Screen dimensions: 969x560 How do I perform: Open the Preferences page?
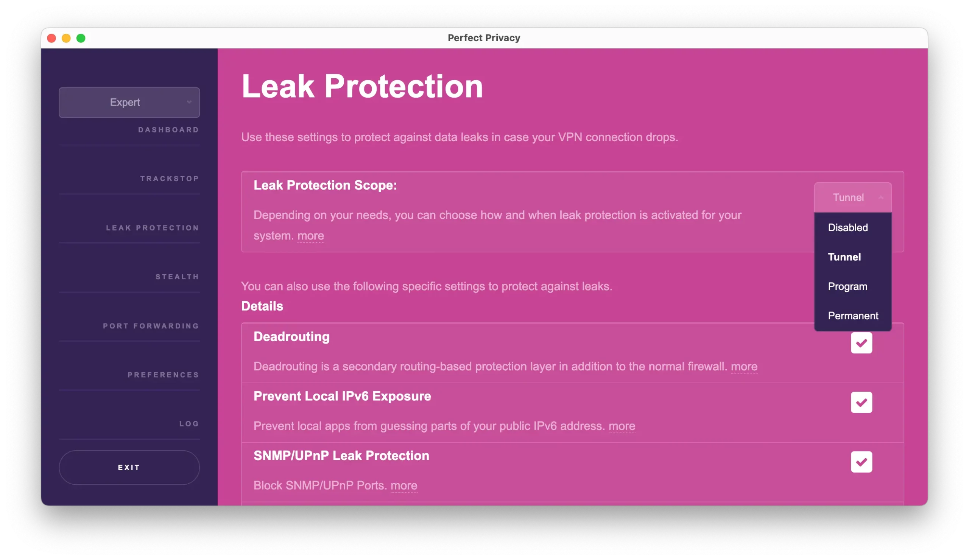(164, 375)
